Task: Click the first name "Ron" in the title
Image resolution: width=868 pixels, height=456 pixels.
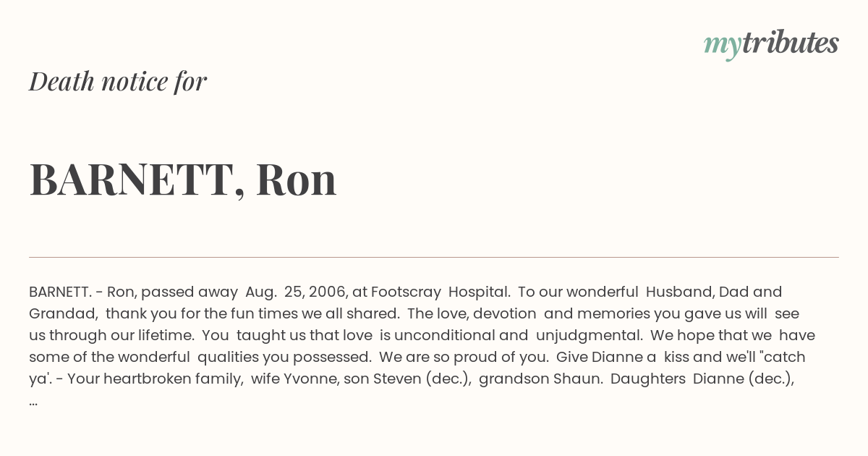Action: tap(296, 180)
